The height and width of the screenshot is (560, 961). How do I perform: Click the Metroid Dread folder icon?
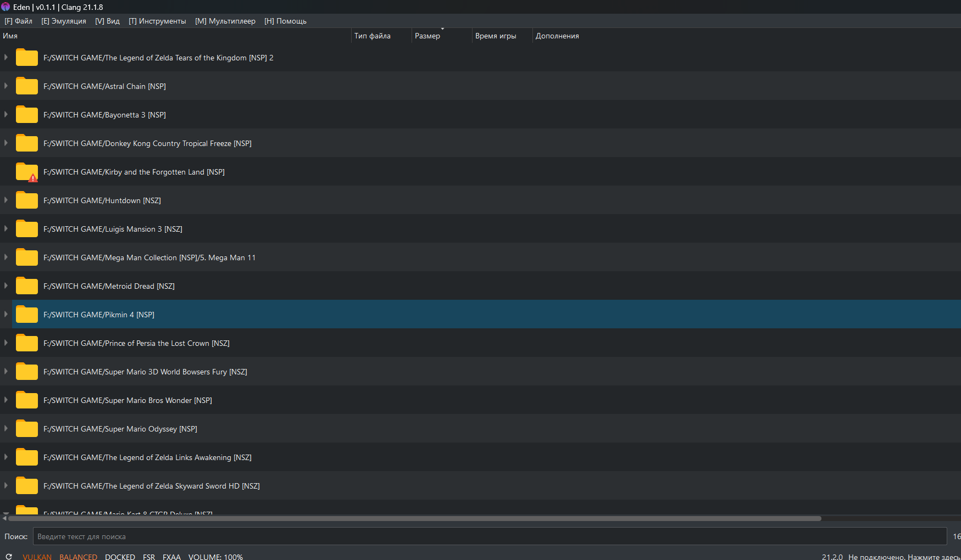(26, 286)
